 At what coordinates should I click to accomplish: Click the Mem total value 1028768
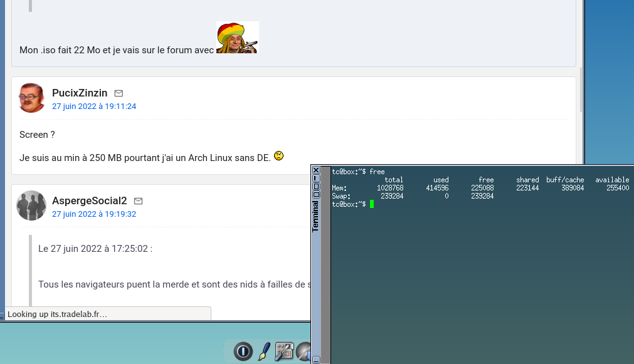coord(390,188)
